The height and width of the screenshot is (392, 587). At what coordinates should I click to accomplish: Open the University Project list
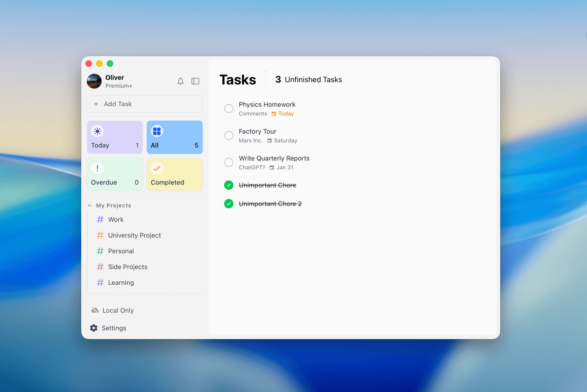(134, 235)
